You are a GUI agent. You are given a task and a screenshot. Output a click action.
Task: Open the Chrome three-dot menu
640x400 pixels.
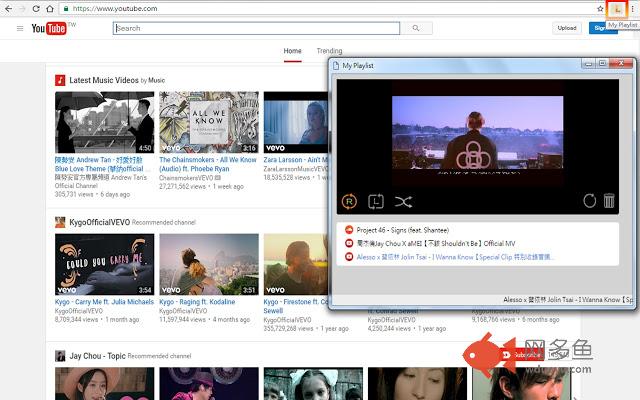tap(633, 8)
